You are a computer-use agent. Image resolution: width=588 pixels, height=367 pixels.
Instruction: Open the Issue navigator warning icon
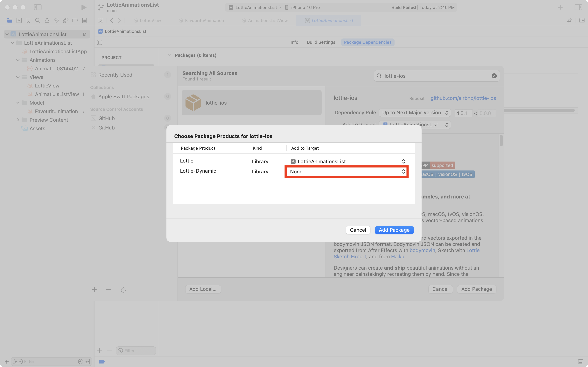point(47,20)
